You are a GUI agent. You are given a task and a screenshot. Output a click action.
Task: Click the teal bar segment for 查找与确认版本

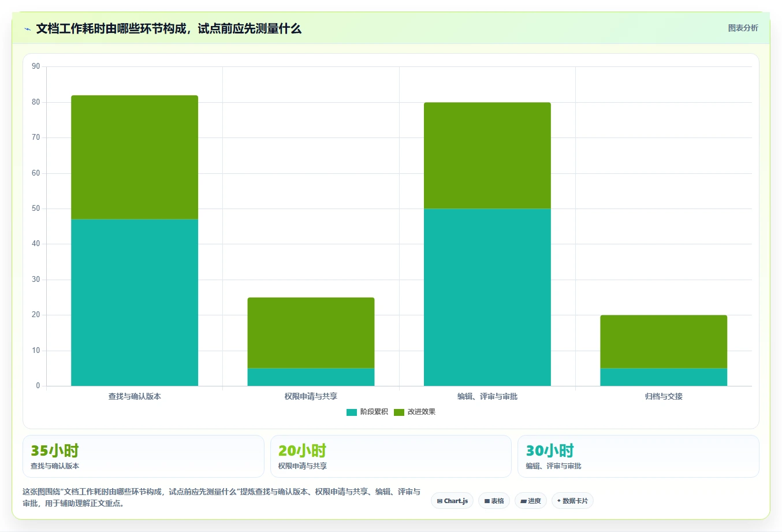135,302
